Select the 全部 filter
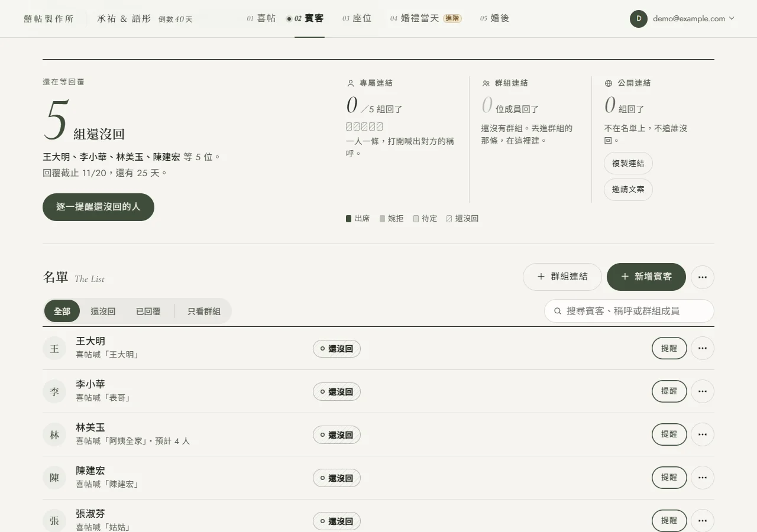The height and width of the screenshot is (532, 757). (x=62, y=311)
